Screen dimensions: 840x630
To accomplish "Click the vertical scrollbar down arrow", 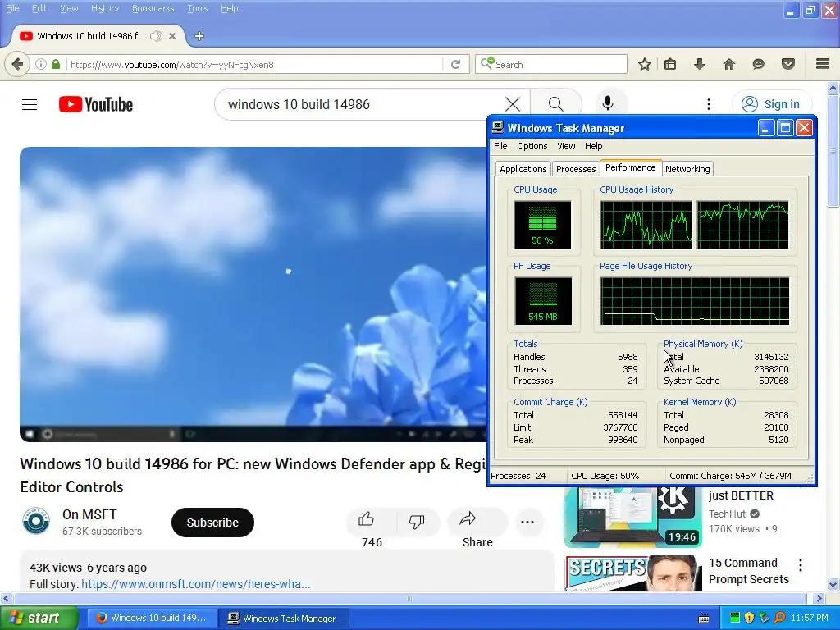I will (833, 584).
